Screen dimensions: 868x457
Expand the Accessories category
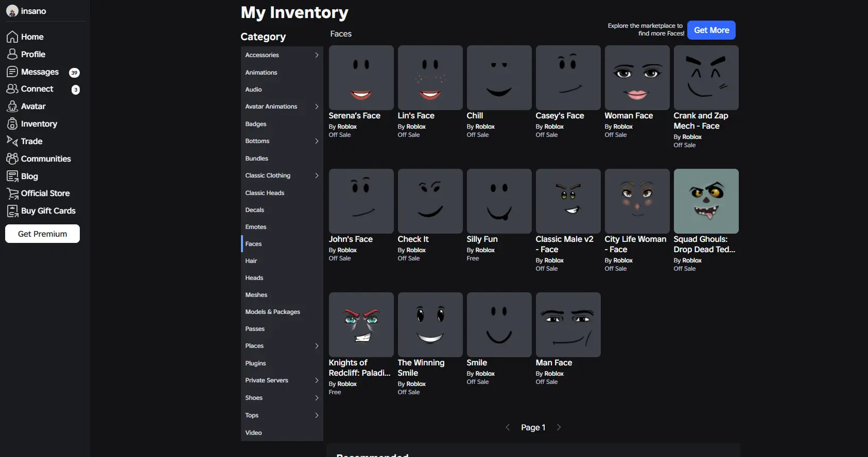317,55
